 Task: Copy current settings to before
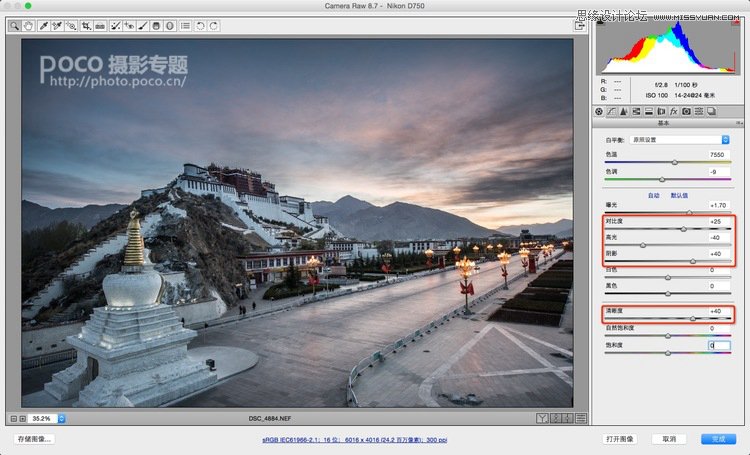pos(568,419)
